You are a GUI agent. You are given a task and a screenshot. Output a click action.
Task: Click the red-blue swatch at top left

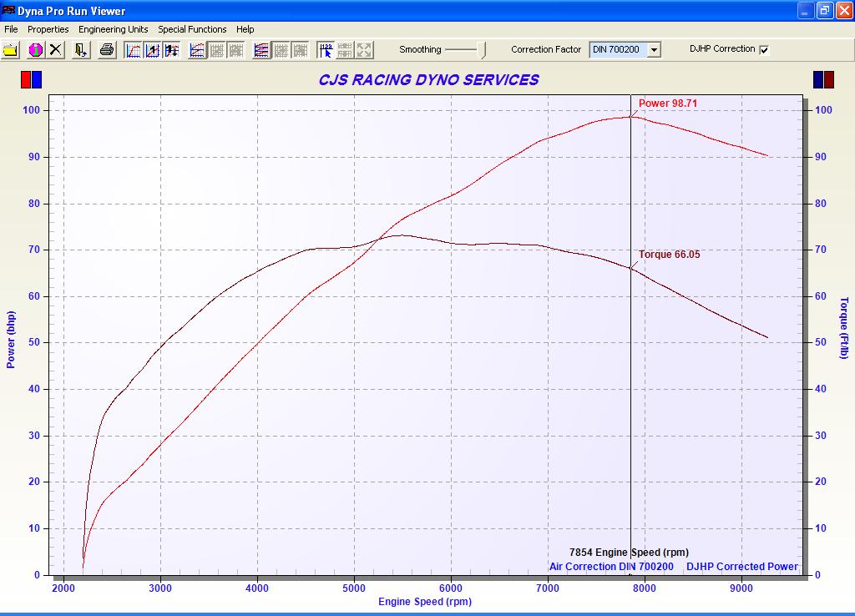tap(31, 80)
